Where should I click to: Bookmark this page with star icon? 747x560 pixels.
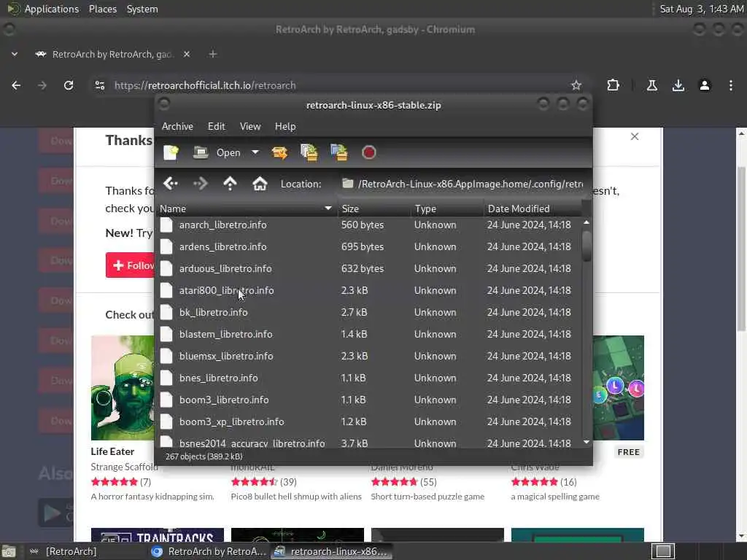pos(576,85)
